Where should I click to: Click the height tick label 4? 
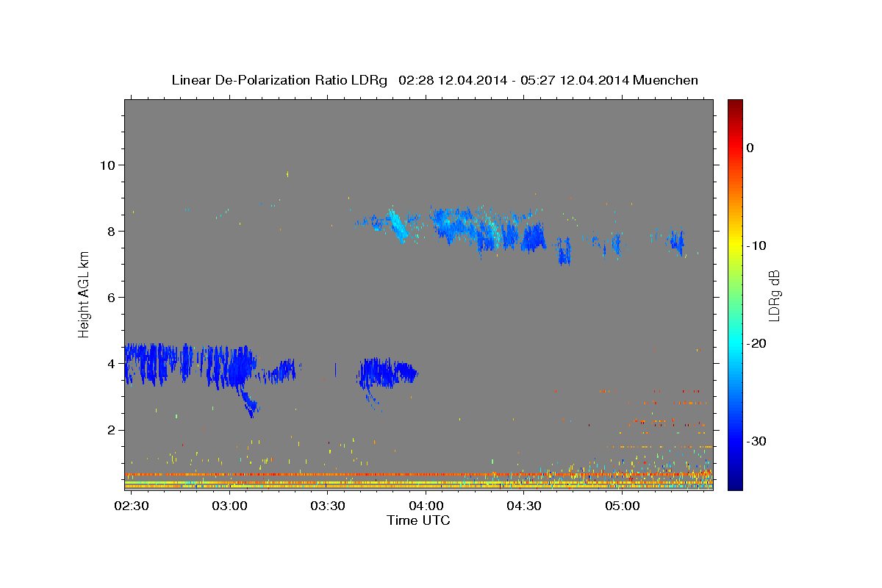coord(112,363)
